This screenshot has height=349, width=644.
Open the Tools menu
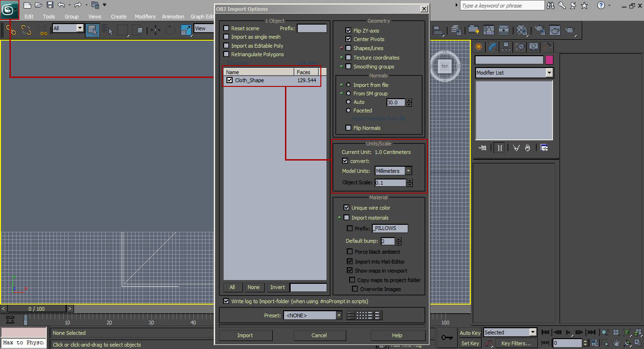49,17
